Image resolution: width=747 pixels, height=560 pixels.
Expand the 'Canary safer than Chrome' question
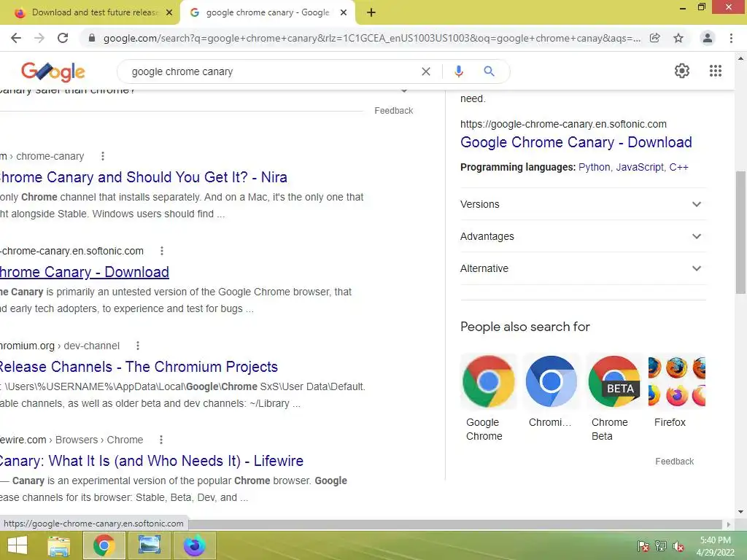403,91
